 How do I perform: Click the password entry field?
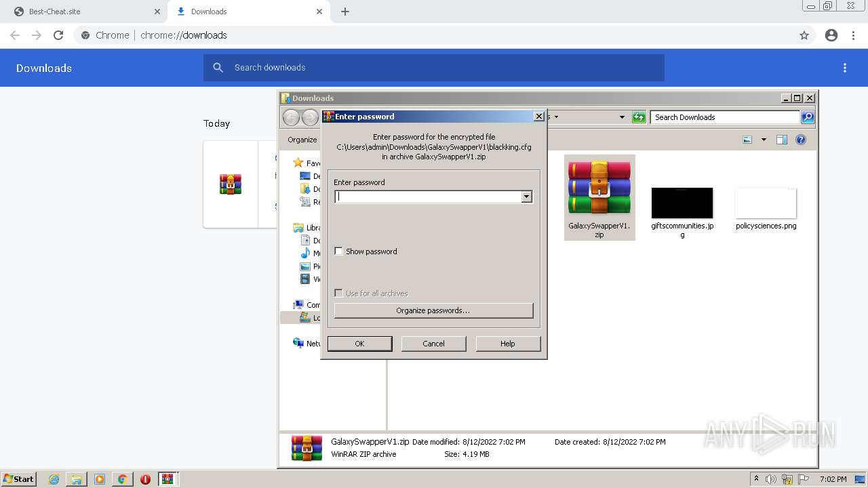[x=428, y=197]
